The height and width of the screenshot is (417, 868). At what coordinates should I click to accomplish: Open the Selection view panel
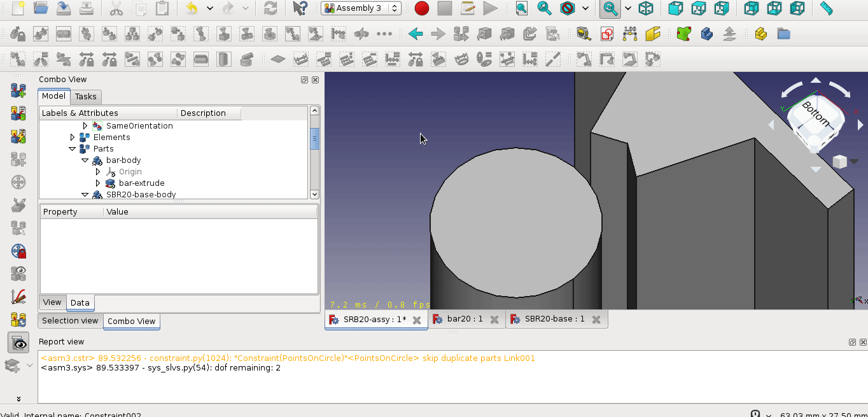coord(69,320)
